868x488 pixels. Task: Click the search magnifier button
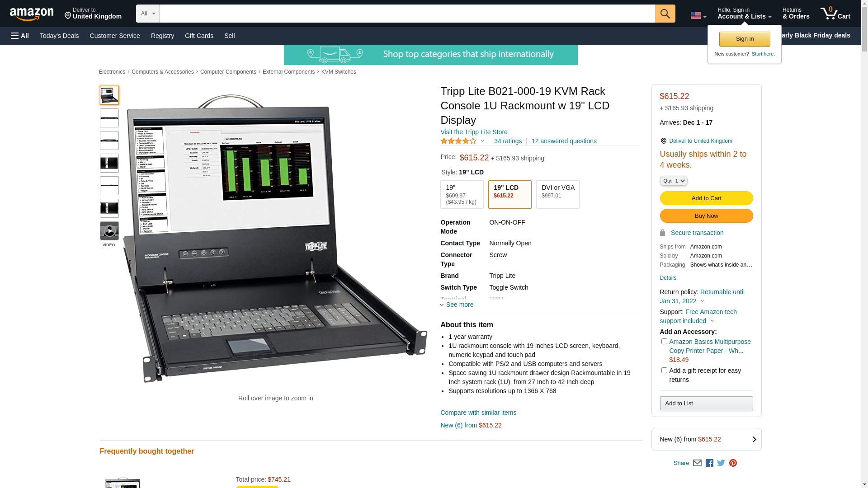pyautogui.click(x=665, y=14)
